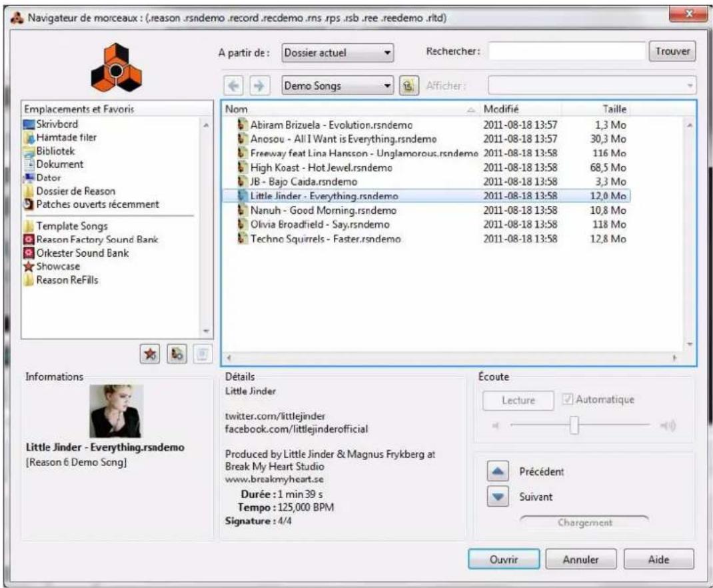Click the Précédent up arrow button

(x=498, y=471)
